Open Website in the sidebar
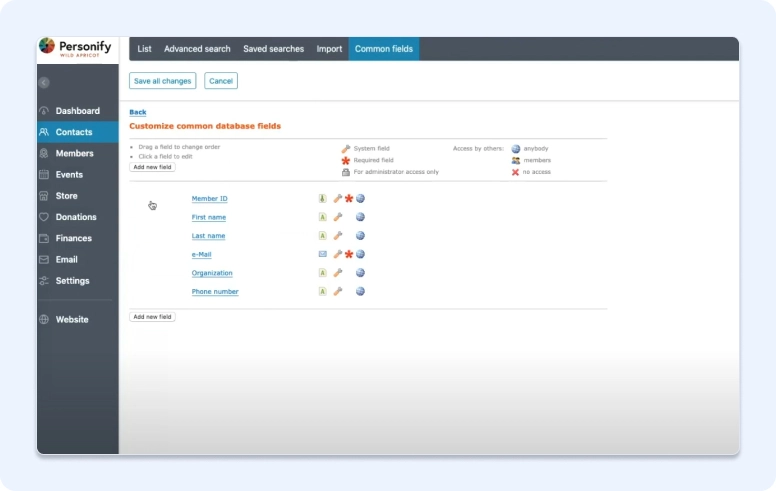776x491 pixels. (78, 320)
